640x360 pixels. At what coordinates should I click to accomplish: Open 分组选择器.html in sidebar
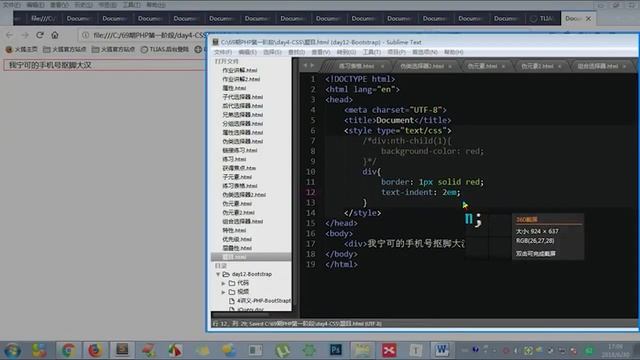pos(242,124)
